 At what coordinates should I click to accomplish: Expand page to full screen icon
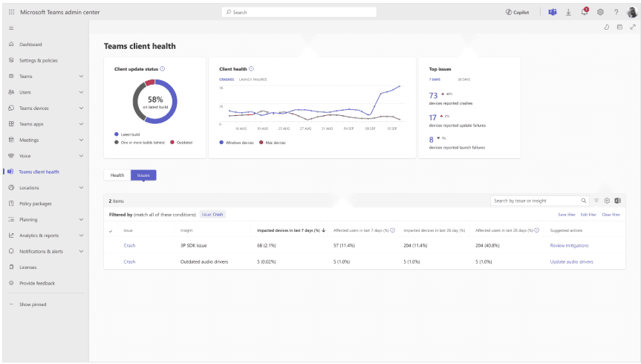tap(633, 27)
